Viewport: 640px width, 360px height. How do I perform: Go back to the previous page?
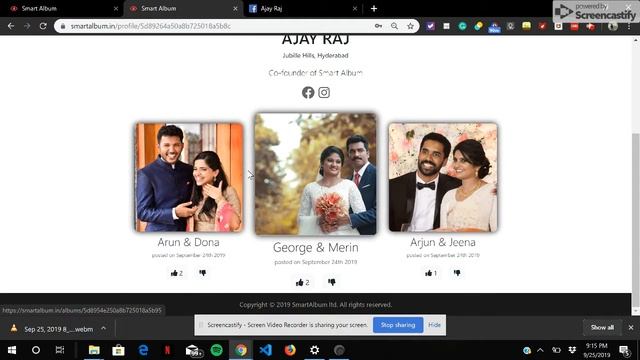click(11, 26)
